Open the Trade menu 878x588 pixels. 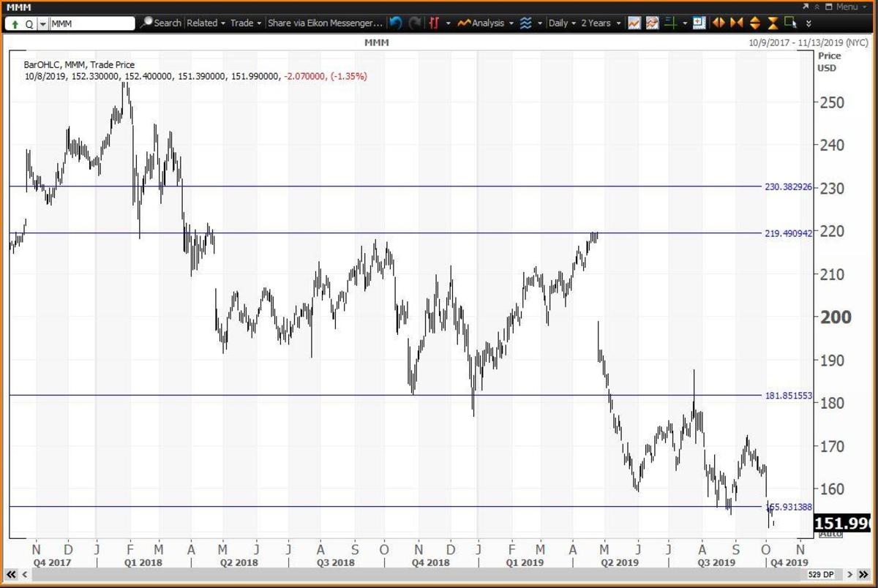247,23
